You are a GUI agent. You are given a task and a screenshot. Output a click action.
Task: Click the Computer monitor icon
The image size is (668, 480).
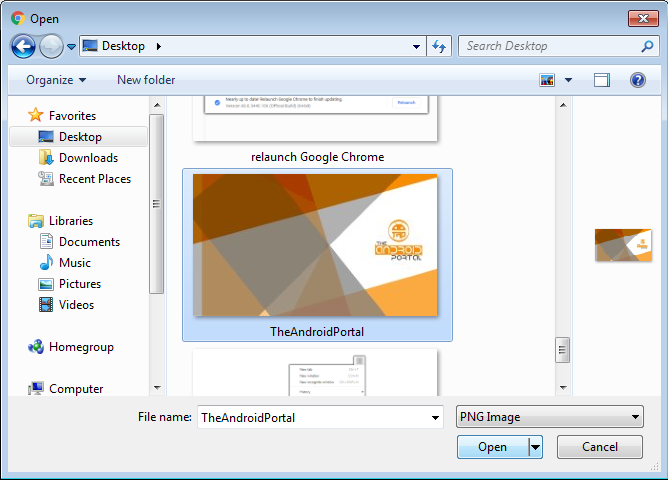pyautogui.click(x=36, y=388)
